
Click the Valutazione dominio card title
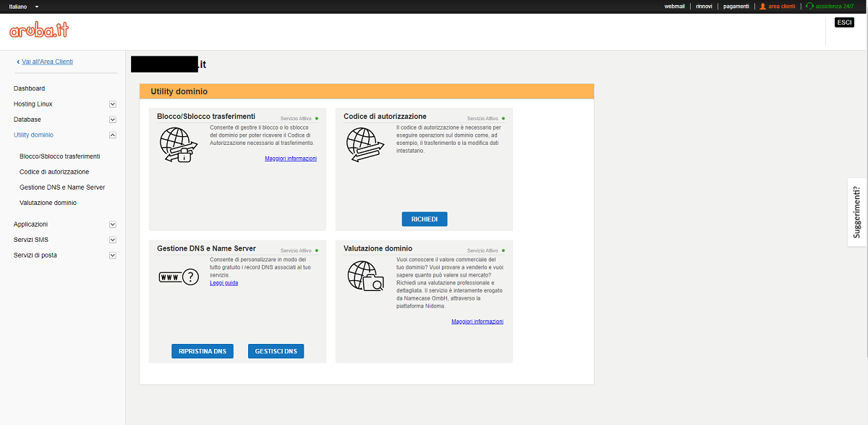coord(378,248)
